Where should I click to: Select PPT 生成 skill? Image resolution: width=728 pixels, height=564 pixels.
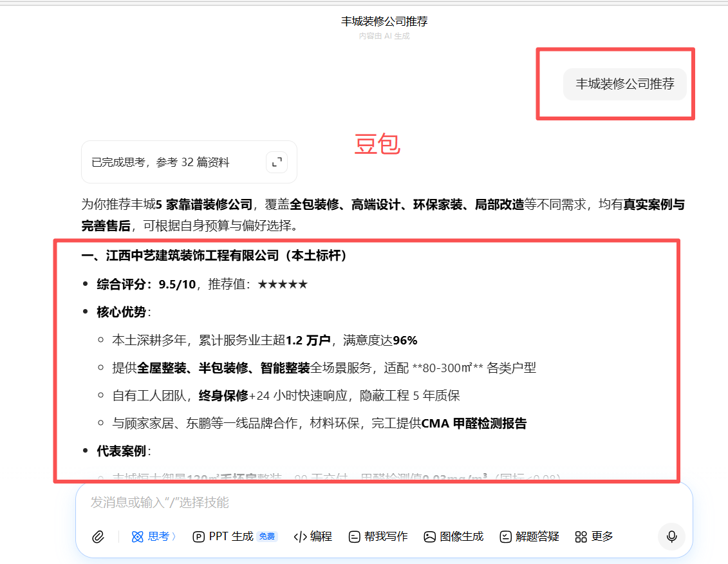click(235, 536)
